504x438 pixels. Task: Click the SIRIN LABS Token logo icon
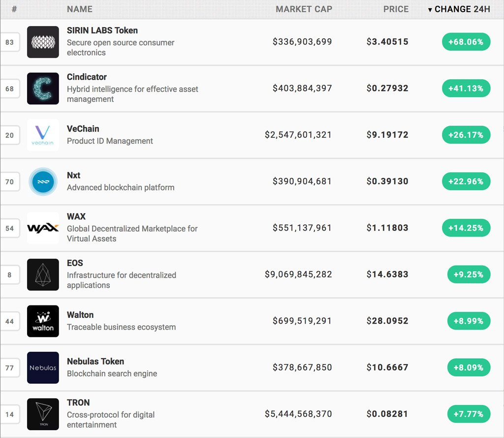[43, 42]
